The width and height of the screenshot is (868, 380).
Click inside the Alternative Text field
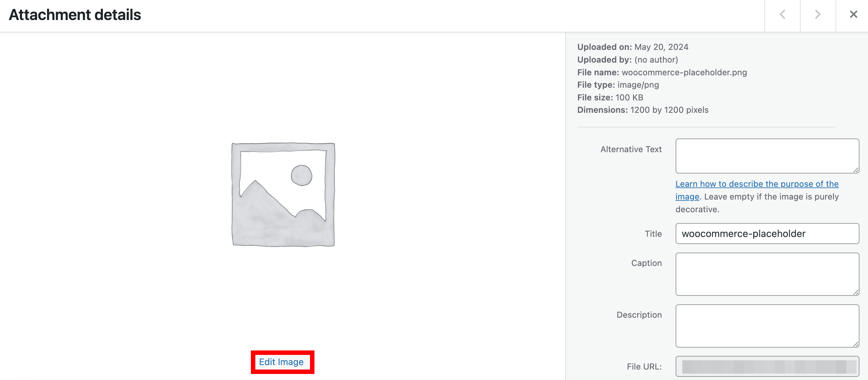(767, 155)
